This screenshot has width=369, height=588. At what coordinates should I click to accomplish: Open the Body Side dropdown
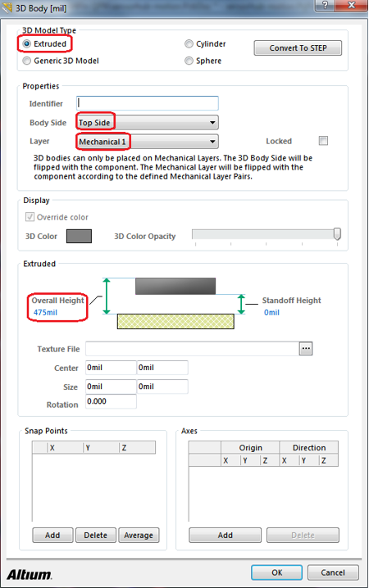[147, 123]
